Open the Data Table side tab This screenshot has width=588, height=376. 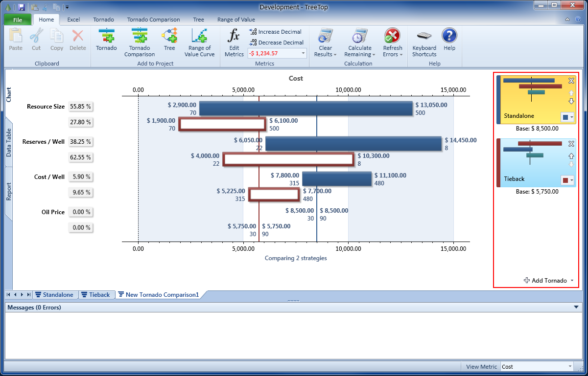click(9, 143)
